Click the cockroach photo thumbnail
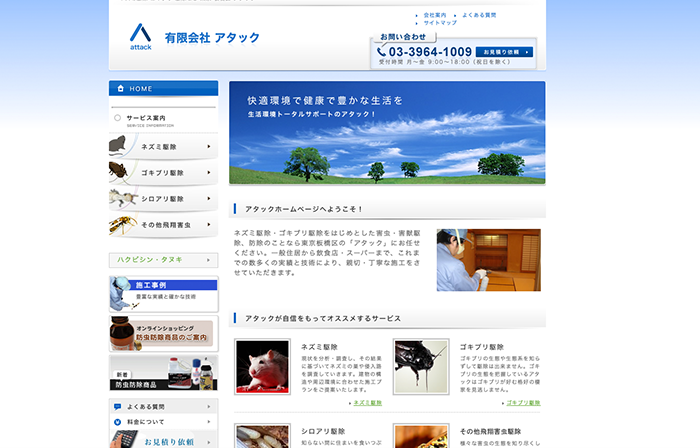 point(421,367)
